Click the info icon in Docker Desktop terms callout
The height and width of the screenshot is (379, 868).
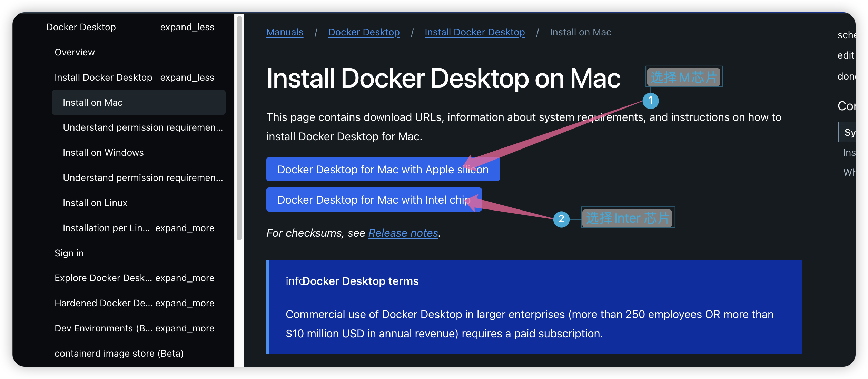(293, 281)
